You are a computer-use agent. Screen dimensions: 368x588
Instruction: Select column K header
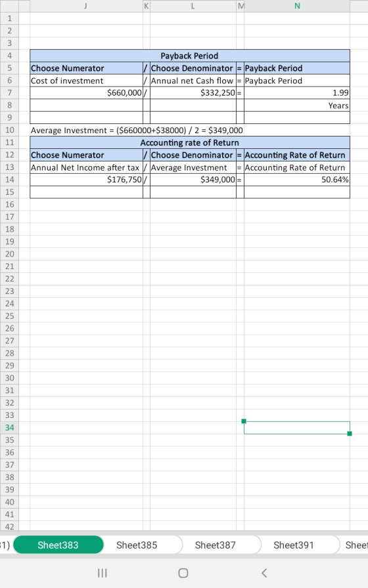point(147,6)
